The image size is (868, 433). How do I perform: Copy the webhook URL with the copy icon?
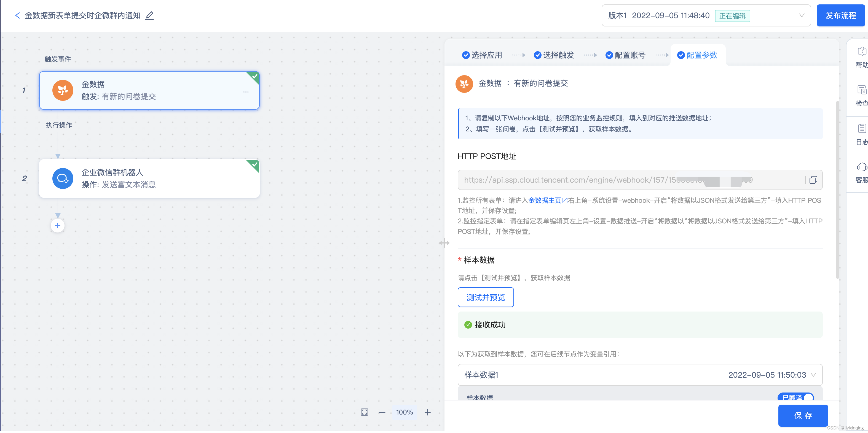coord(813,180)
